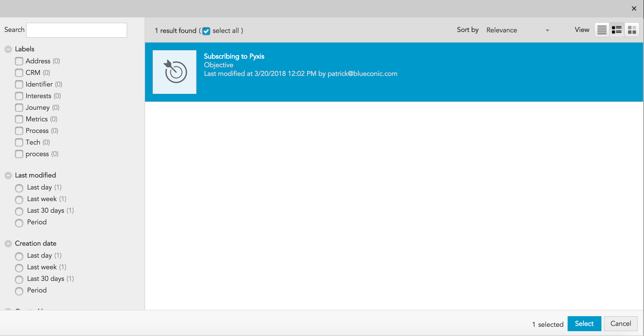Click the Last modified section collapse toggle
Image resolution: width=644 pixels, height=336 pixels.
pyautogui.click(x=8, y=175)
